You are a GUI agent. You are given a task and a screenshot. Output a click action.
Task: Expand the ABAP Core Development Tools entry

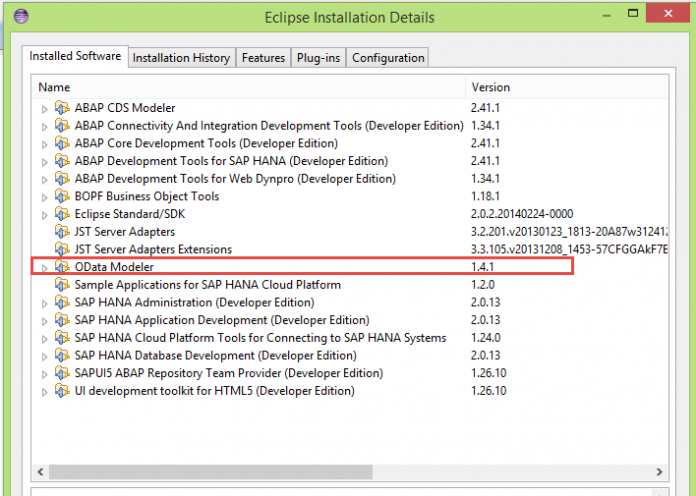pos(44,144)
